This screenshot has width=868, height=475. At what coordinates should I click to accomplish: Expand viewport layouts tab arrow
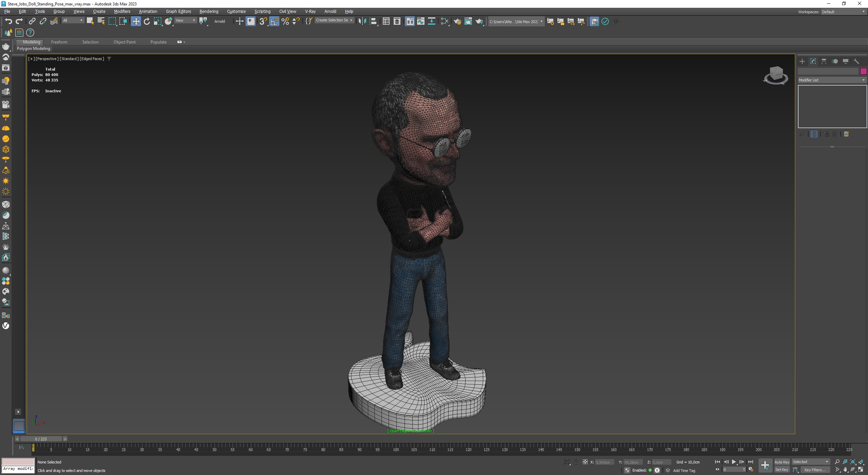(x=18, y=412)
